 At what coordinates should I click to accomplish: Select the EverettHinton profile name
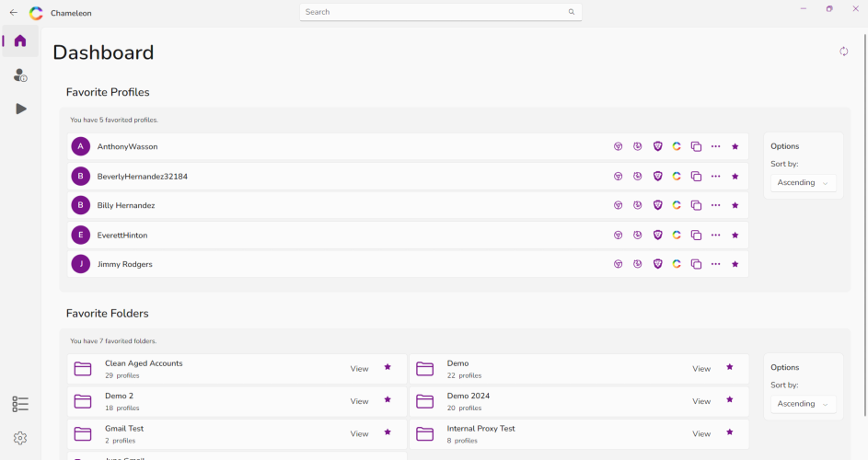coord(122,236)
